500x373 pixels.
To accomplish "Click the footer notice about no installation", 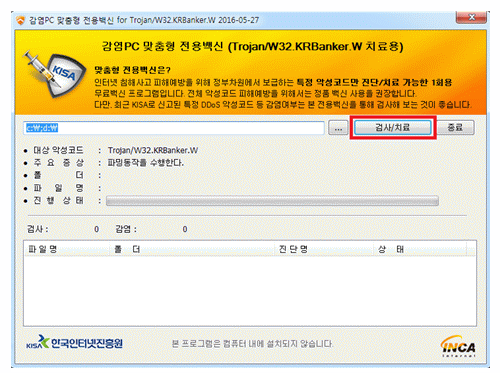I will pyautogui.click(x=252, y=344).
